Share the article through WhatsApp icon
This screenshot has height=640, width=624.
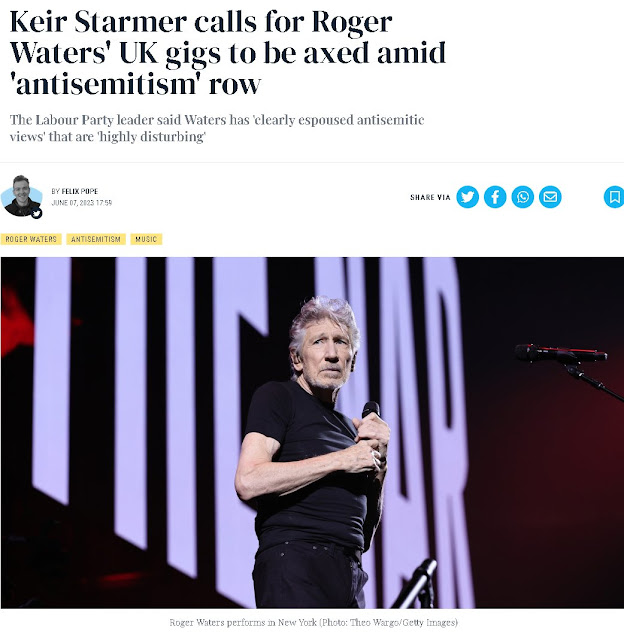[x=522, y=197]
